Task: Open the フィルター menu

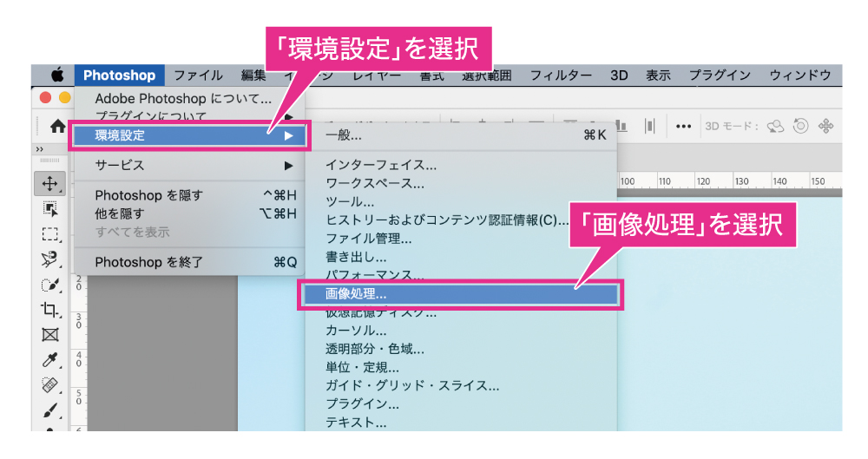Action: point(560,75)
